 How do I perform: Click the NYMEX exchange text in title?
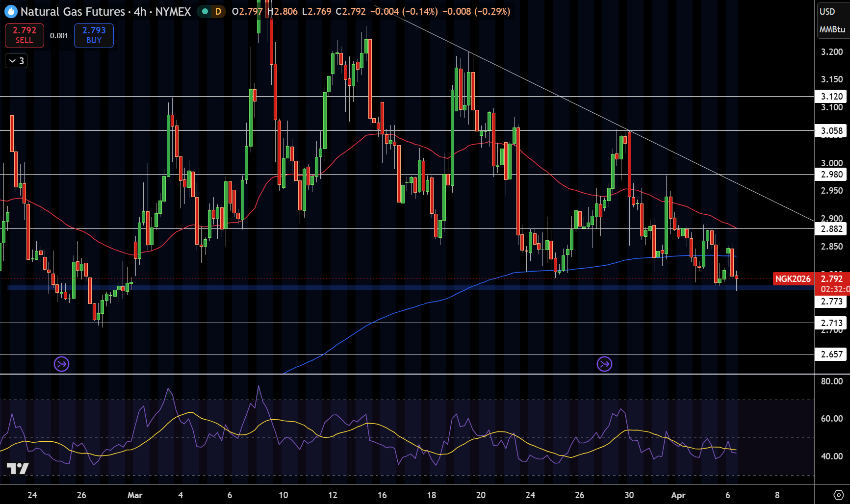pyautogui.click(x=173, y=11)
